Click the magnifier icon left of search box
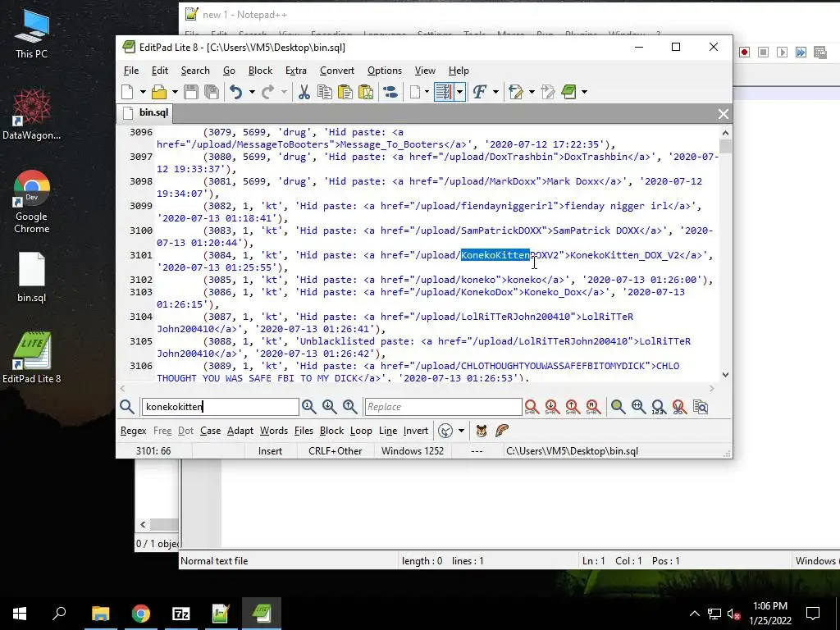Image resolution: width=840 pixels, height=630 pixels. click(127, 407)
